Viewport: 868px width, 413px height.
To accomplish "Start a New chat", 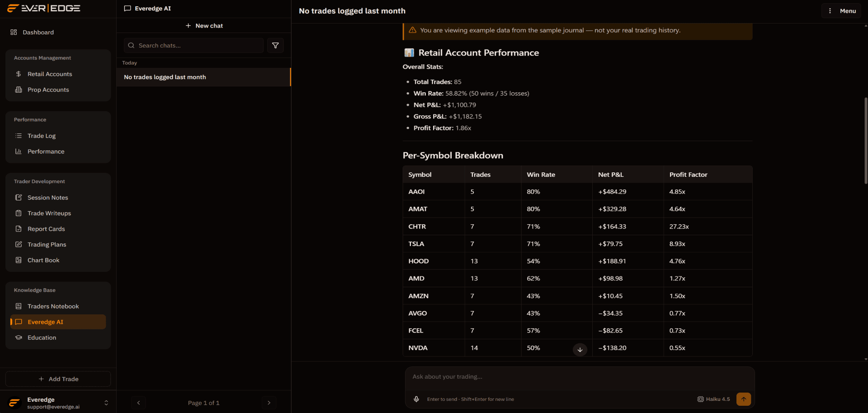I will point(204,26).
